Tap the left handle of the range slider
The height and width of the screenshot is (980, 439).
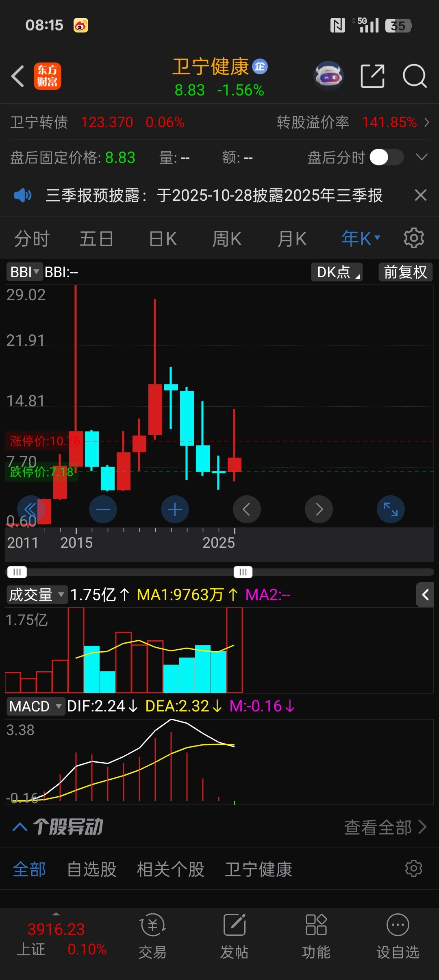pos(17,572)
